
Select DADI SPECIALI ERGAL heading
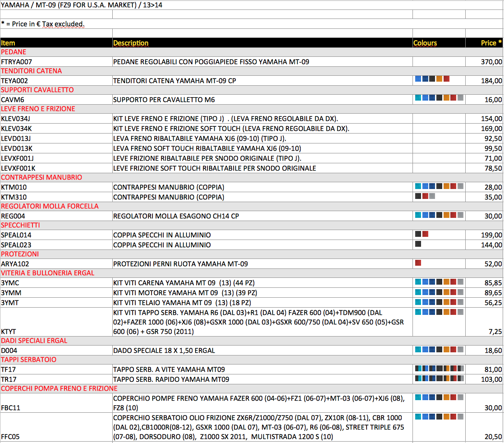(x=34, y=341)
